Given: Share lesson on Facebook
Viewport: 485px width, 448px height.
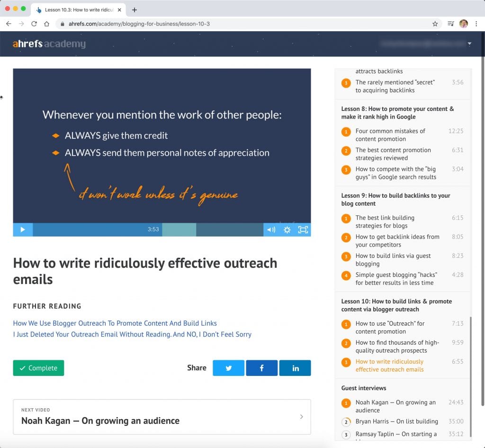Looking at the screenshot, I should pyautogui.click(x=261, y=368).
